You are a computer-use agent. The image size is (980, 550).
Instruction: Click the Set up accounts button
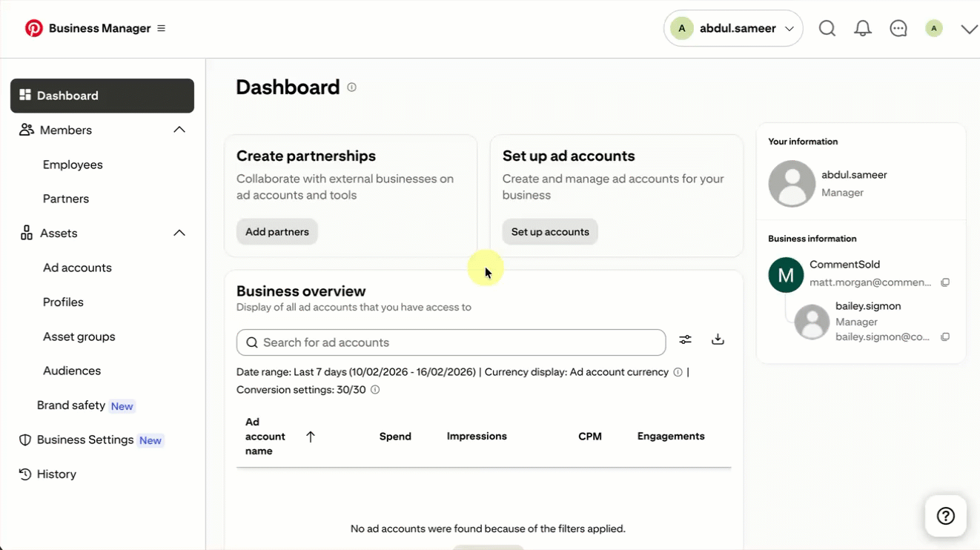(x=550, y=232)
